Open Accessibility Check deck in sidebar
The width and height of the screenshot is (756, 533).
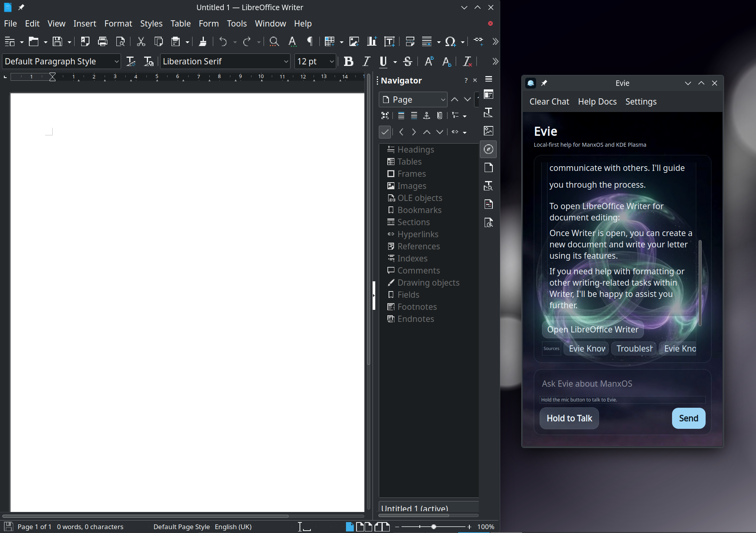489,222
